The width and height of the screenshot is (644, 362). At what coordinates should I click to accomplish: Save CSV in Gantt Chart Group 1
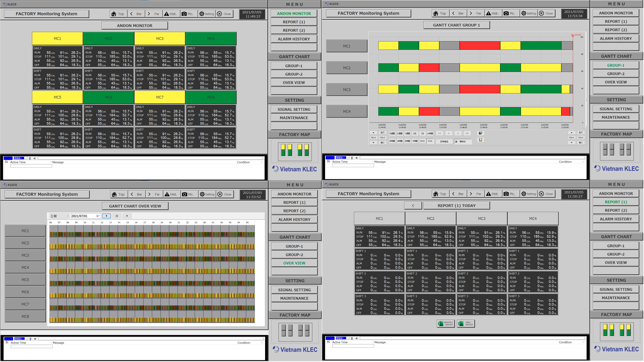(480, 133)
